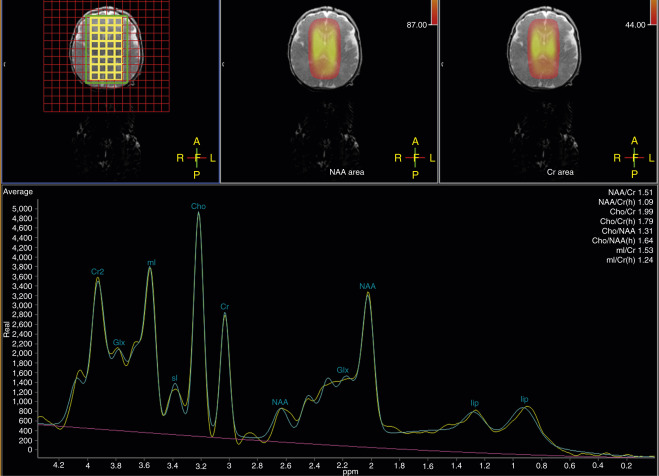
Task: Click the Cr map color scale bar showing 44.00
Action: (x=651, y=10)
